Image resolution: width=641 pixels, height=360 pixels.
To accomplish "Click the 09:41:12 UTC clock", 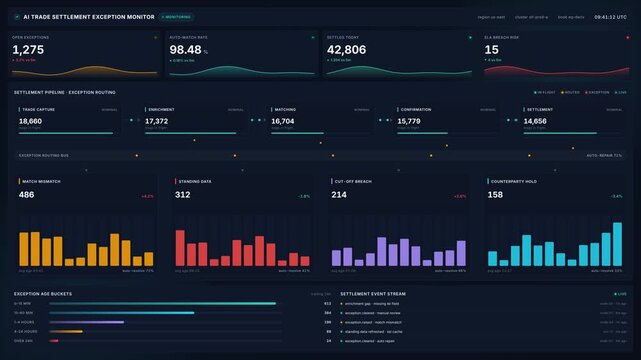I will point(610,17).
